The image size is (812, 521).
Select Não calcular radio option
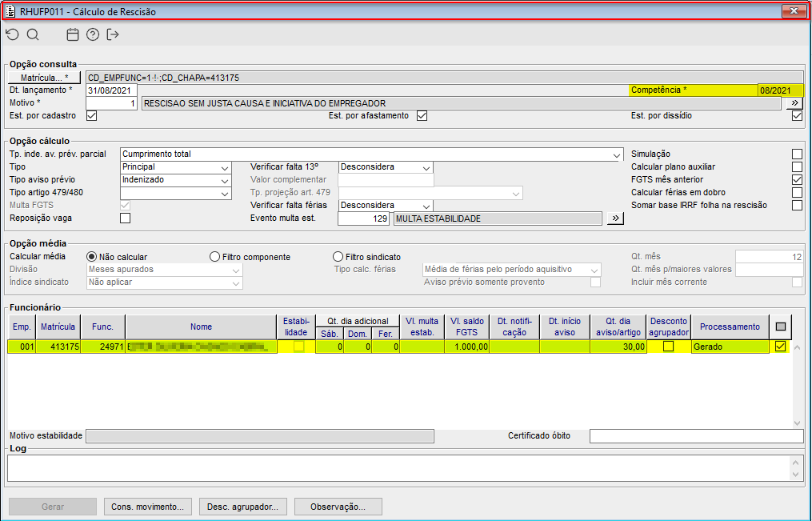point(92,256)
